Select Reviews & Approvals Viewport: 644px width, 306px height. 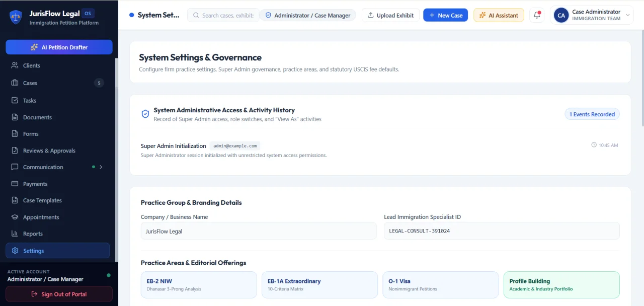click(x=58, y=150)
